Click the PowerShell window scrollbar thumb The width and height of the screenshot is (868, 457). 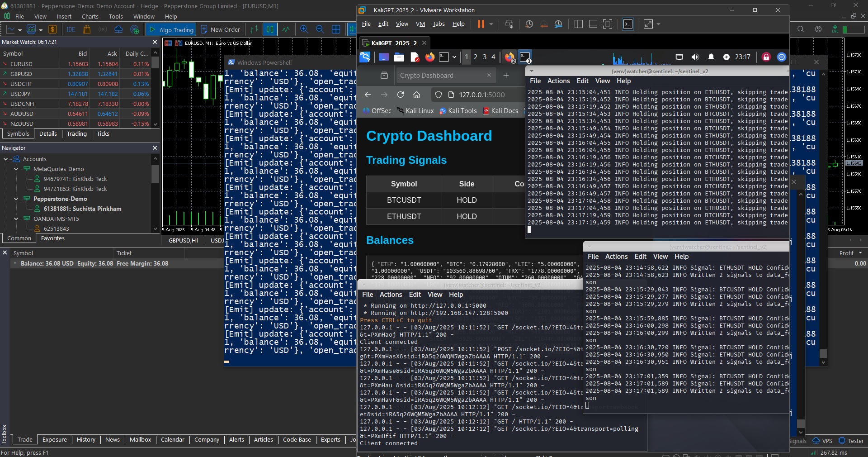(x=823, y=353)
